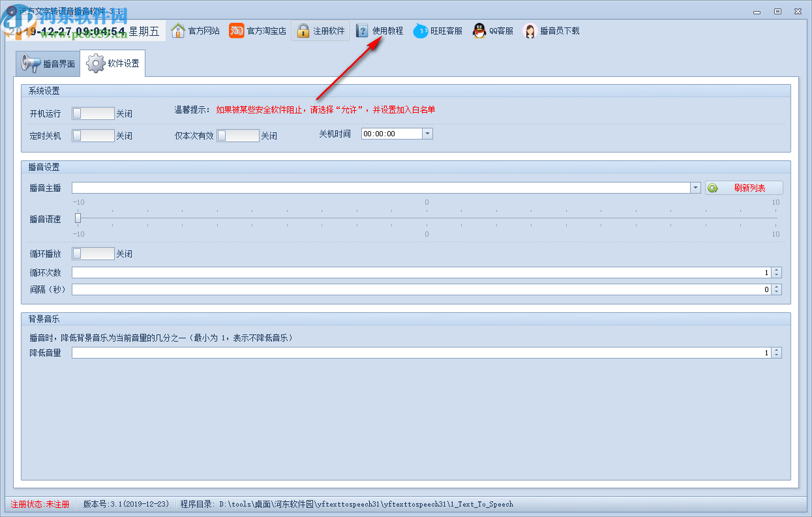Open the 使用教程 help book icon
The height and width of the screenshot is (517, 812).
point(362,31)
